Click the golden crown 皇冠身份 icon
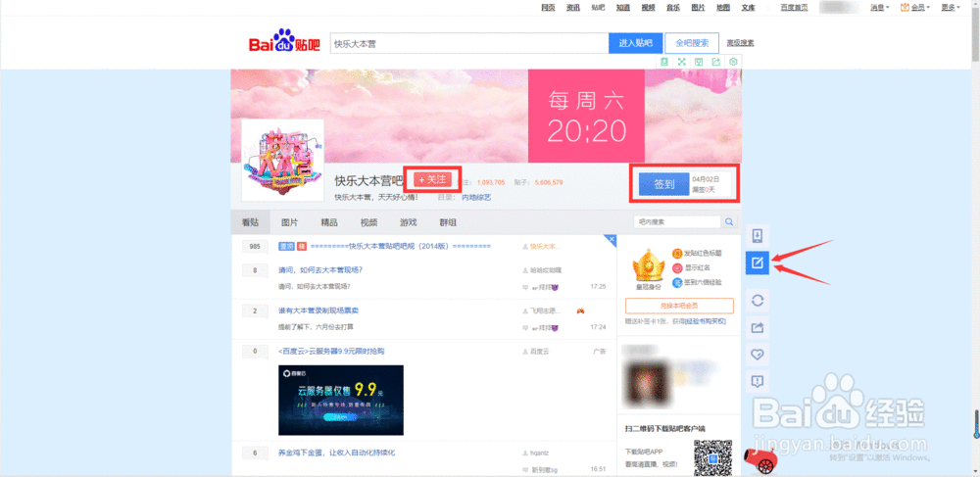Viewport: 980px width, 477px height. 647,266
